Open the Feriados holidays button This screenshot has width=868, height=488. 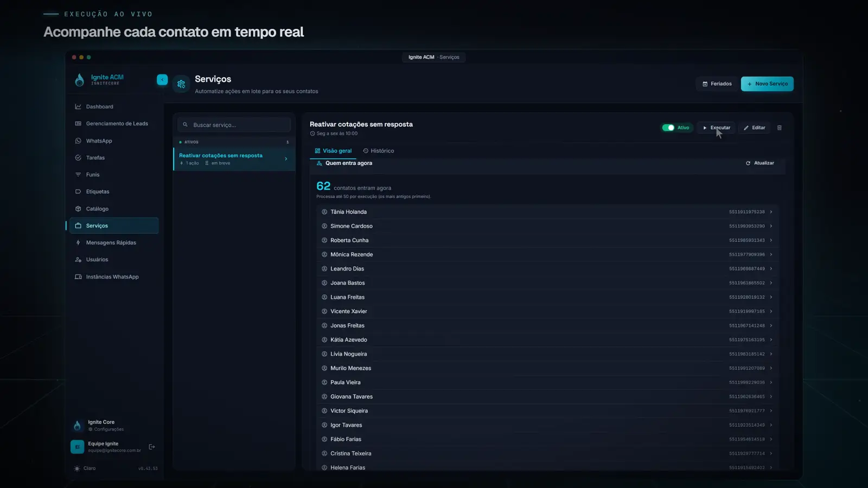point(717,84)
